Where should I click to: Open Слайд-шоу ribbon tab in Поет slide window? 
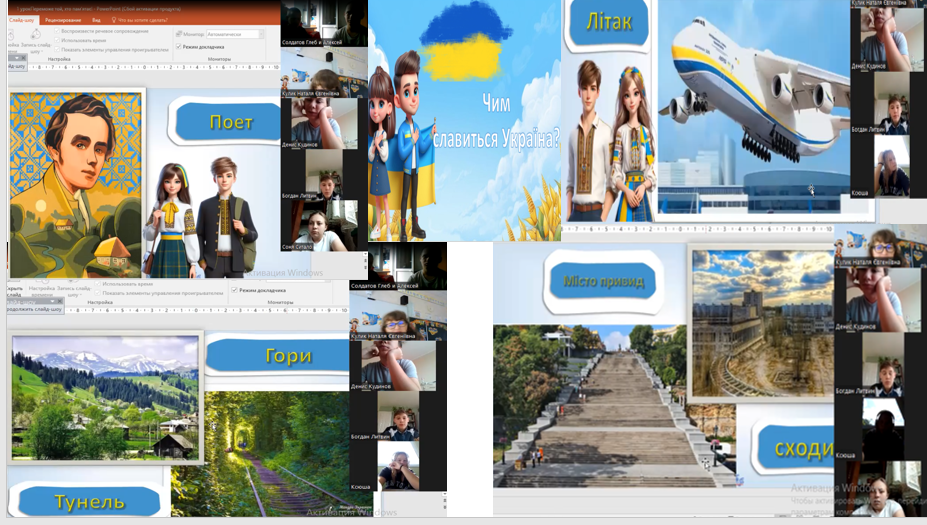[22, 20]
